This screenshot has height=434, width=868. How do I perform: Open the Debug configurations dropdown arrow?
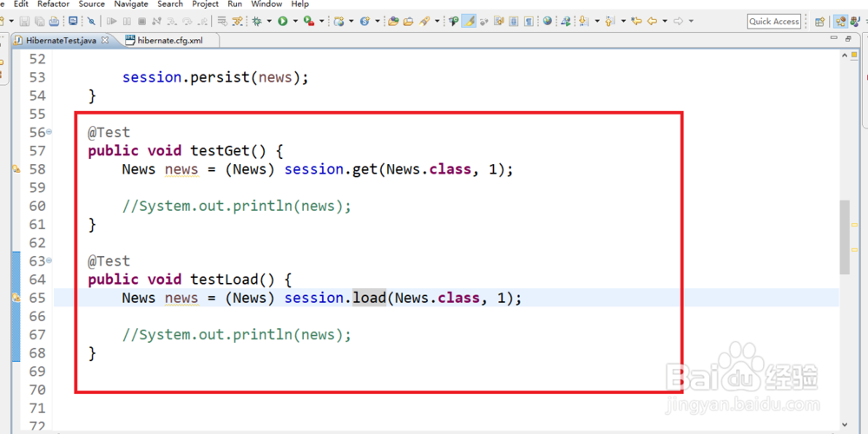[269, 21]
